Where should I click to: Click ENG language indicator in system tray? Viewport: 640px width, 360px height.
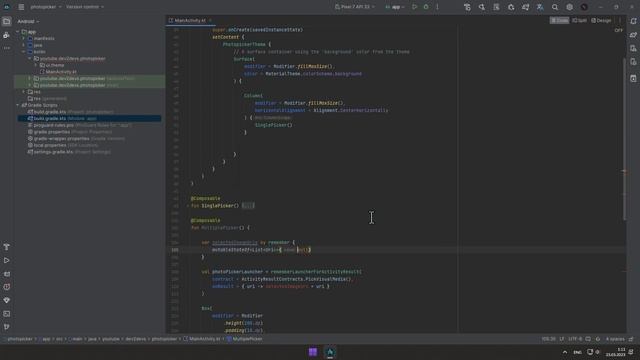(x=577, y=352)
